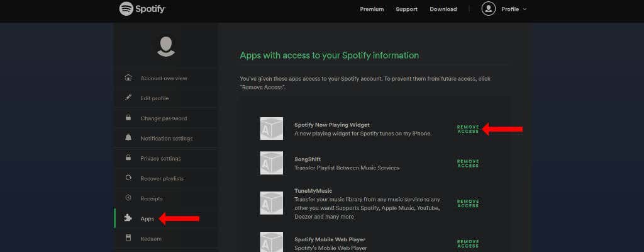Remove access for SongShift

pos(468,164)
